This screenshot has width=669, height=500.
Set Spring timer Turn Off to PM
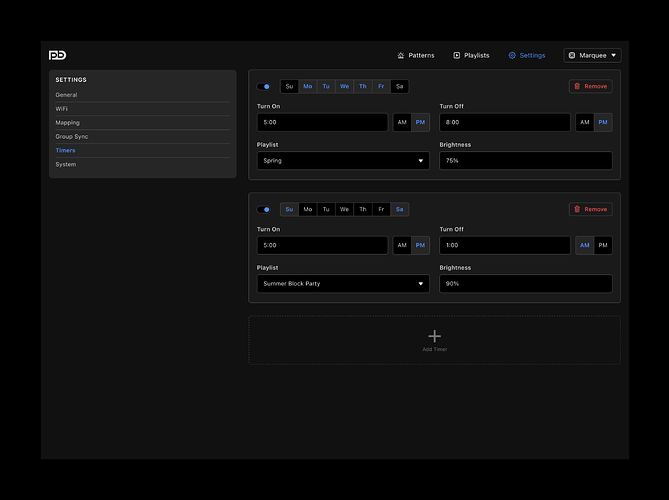point(603,122)
